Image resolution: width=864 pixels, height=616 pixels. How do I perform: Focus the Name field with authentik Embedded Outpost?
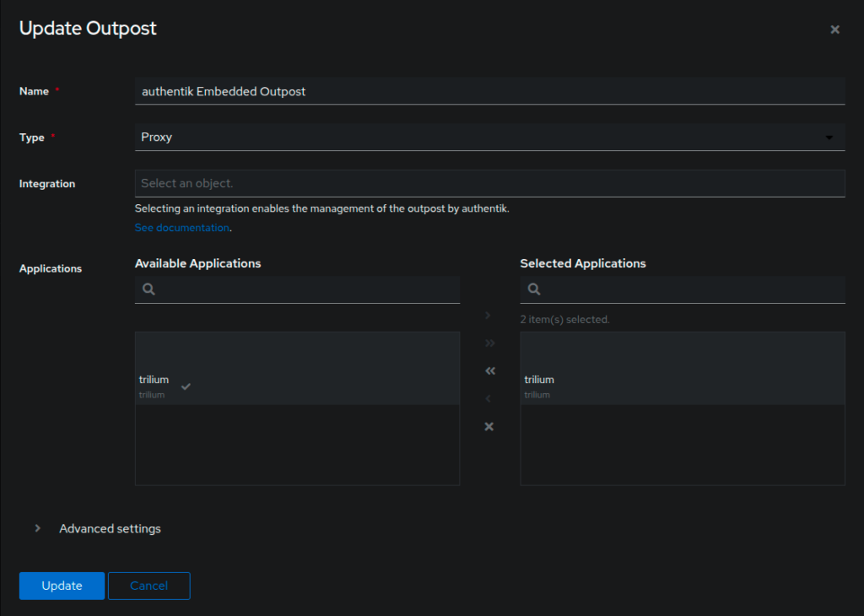[x=490, y=91]
